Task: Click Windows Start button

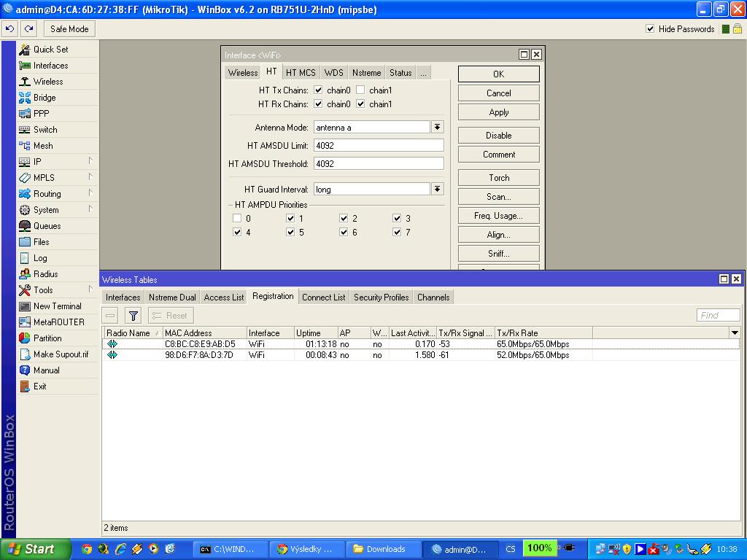Action: coord(35,549)
